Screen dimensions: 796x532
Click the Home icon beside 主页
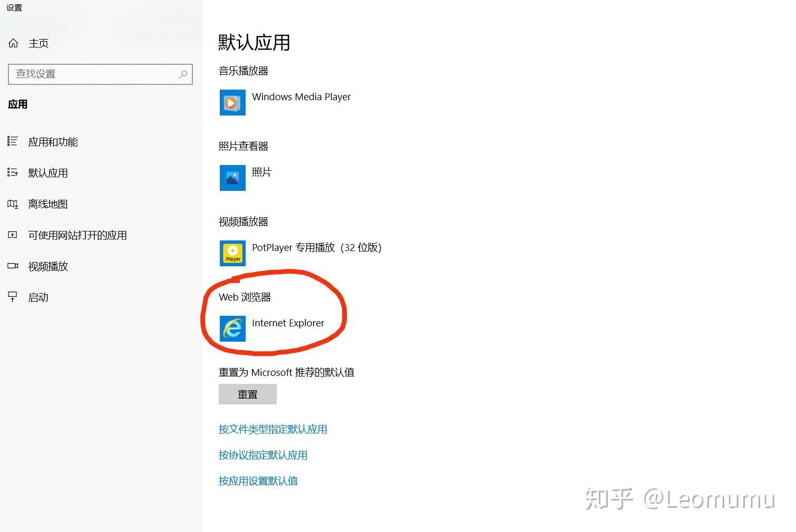[x=13, y=43]
